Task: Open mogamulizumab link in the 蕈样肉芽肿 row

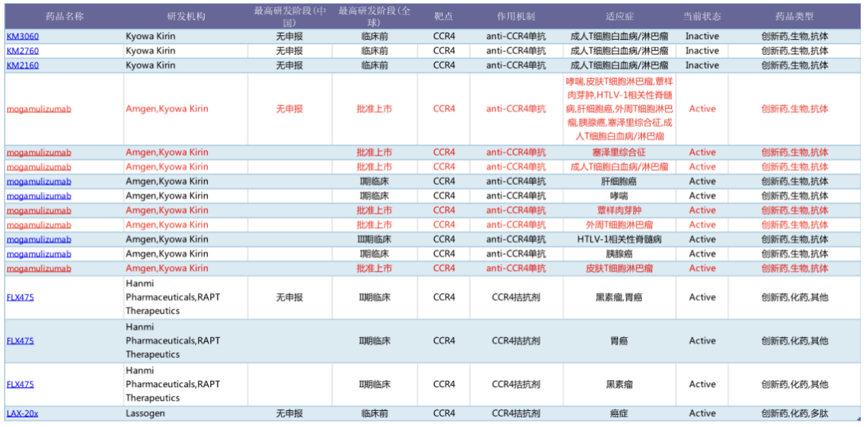Action: tap(39, 210)
